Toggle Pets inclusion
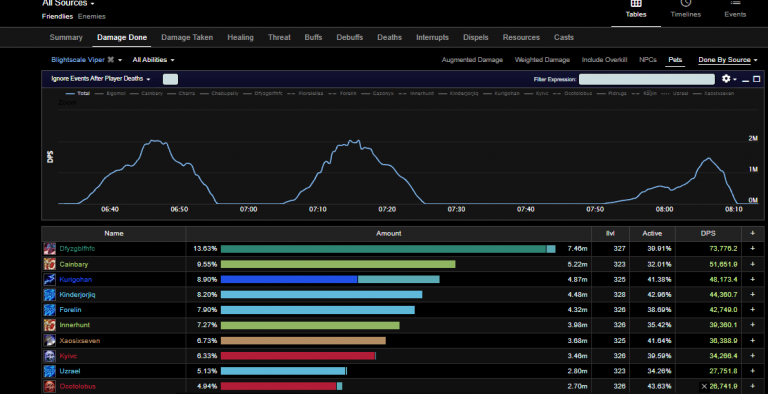Screen dimensions: 768x394 (x=675, y=60)
